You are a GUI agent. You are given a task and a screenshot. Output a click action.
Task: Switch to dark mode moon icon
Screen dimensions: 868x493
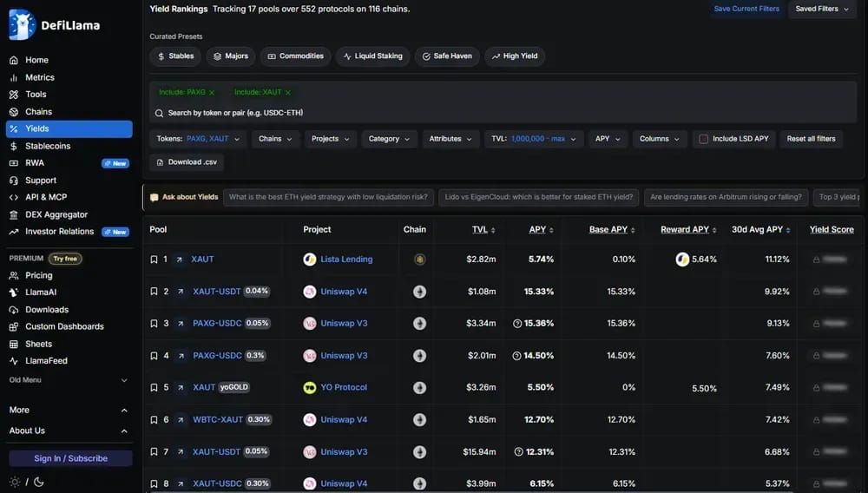point(39,482)
